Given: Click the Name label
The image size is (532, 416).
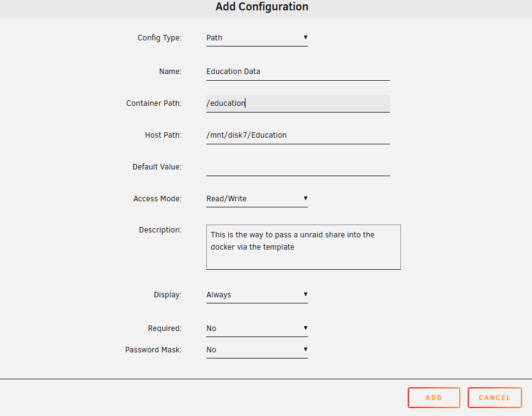Looking at the screenshot, I should pyautogui.click(x=170, y=72).
